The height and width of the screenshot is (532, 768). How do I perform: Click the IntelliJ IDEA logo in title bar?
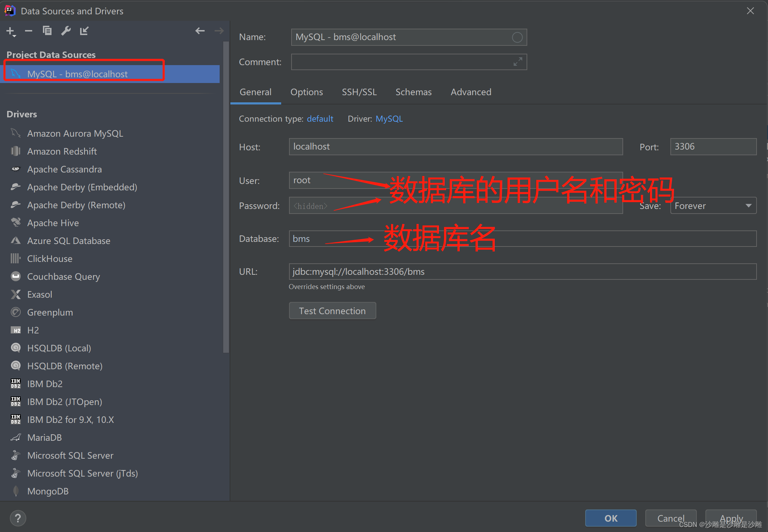[10, 11]
